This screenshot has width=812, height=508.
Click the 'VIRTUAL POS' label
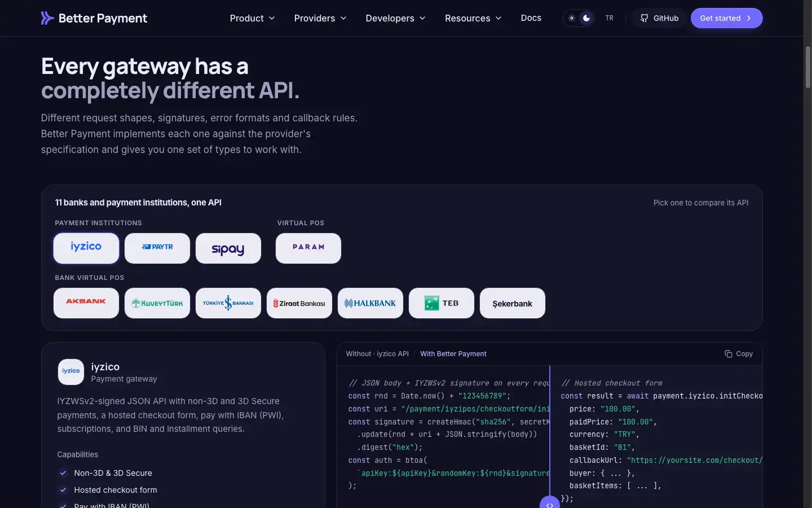301,223
